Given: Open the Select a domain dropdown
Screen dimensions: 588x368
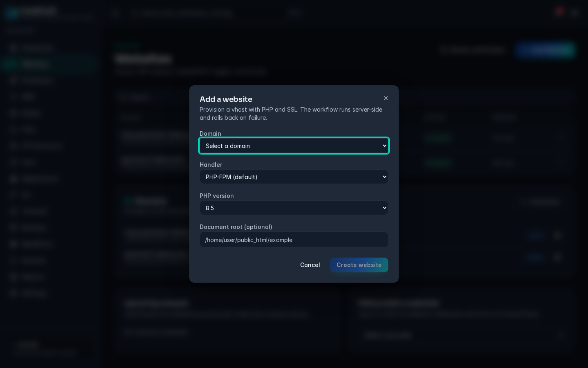Looking at the screenshot, I should pyautogui.click(x=294, y=146).
